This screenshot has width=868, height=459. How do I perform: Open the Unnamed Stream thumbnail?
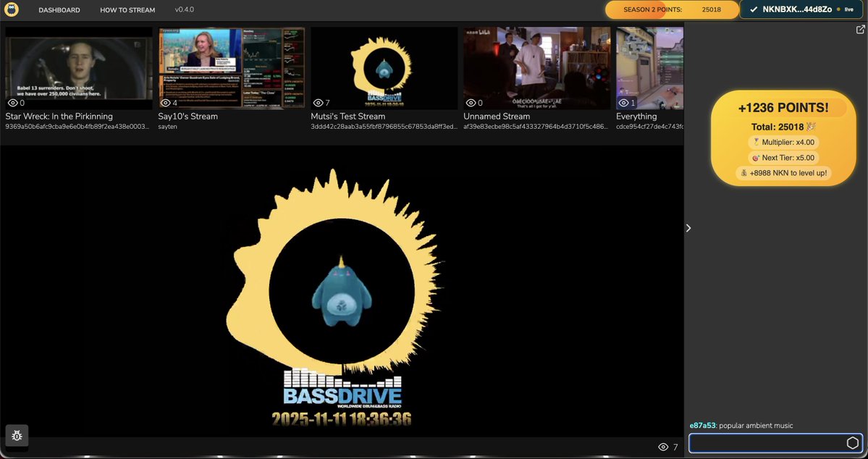tap(537, 68)
